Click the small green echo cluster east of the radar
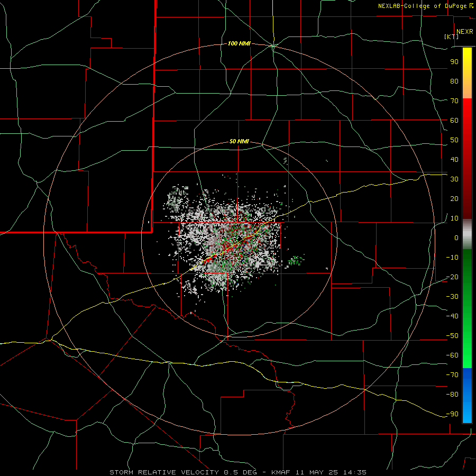The image size is (476, 476). (x=295, y=261)
